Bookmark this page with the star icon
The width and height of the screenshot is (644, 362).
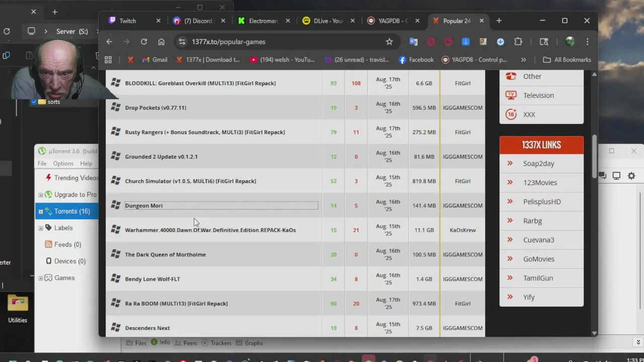pyautogui.click(x=389, y=42)
